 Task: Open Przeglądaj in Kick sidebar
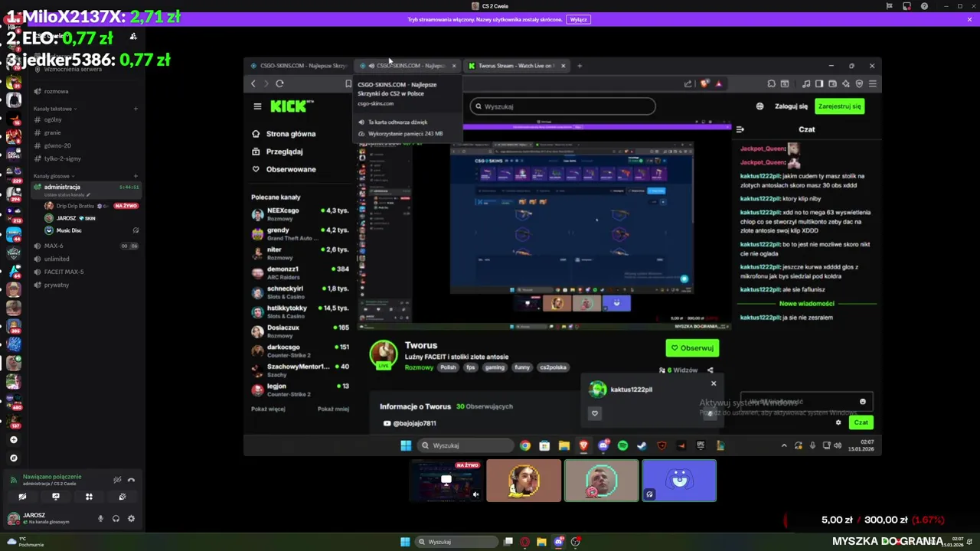[277, 152]
